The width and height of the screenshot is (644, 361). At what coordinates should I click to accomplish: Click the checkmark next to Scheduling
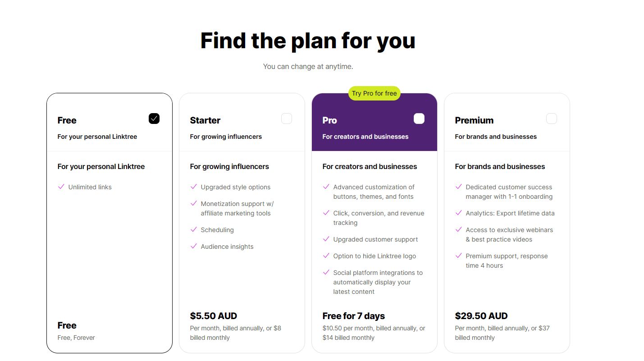194,229
